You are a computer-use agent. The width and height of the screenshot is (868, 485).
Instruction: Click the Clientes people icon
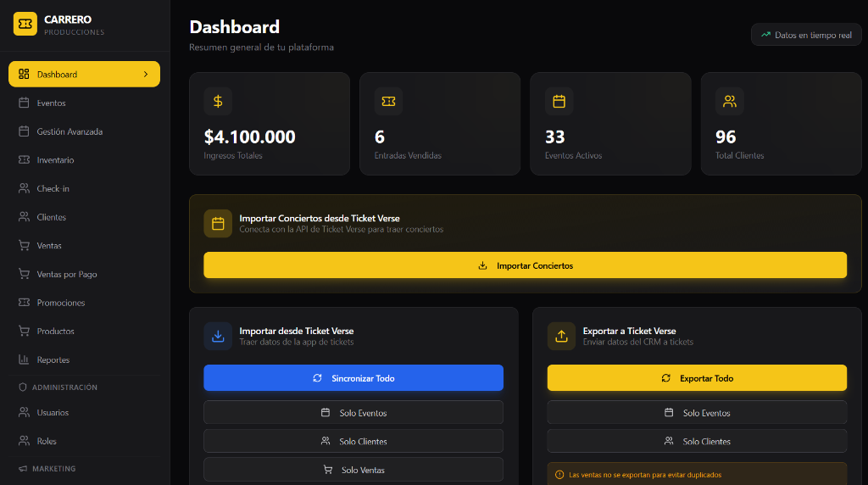[24, 216]
